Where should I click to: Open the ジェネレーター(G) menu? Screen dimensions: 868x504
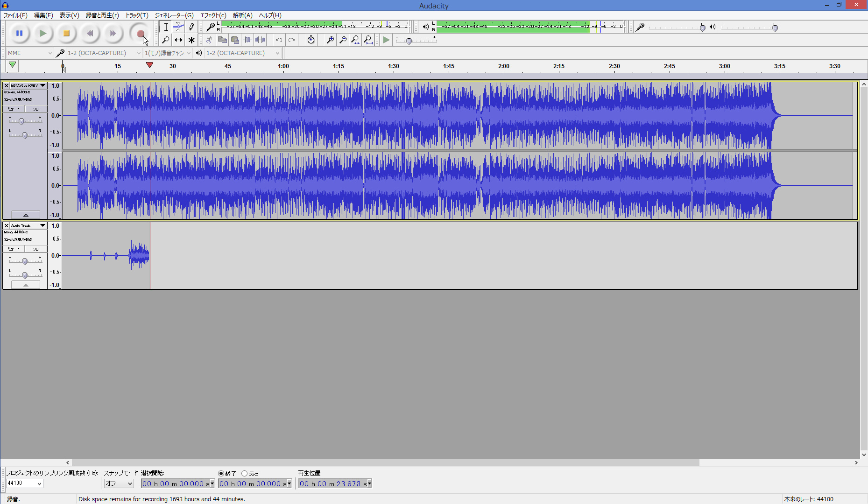[174, 15]
